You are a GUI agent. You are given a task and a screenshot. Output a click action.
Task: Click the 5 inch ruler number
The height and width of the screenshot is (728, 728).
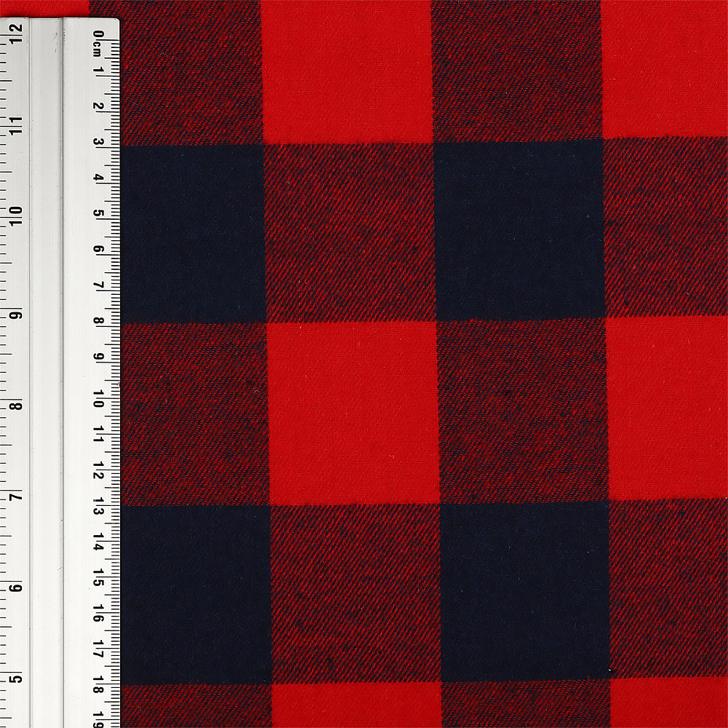click(x=15, y=680)
